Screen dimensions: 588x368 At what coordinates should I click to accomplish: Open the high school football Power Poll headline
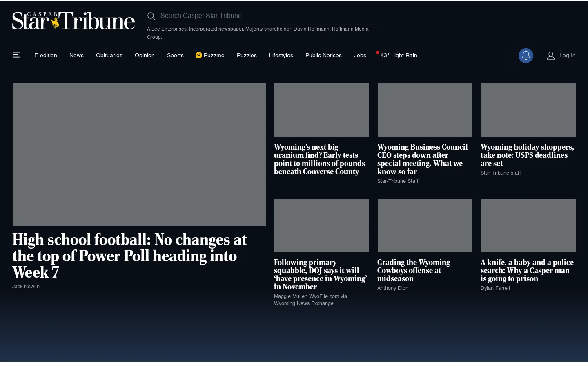pos(129,256)
